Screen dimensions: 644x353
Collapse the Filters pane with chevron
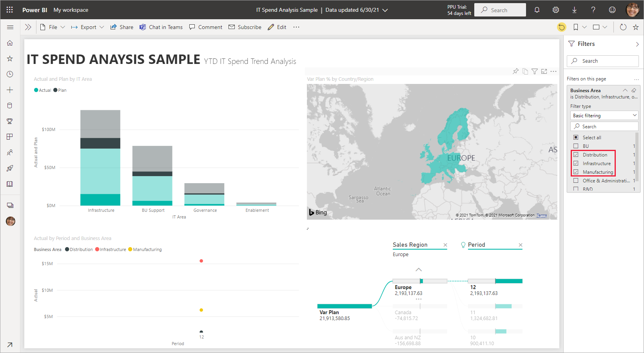point(637,44)
